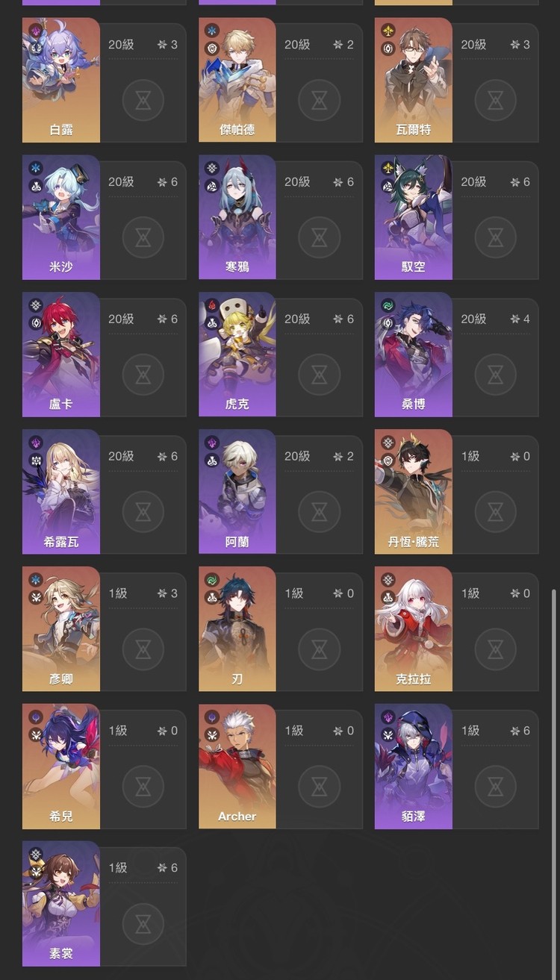Select the 貊澤 character portrait
The image size is (560, 980).
pyautogui.click(x=414, y=767)
